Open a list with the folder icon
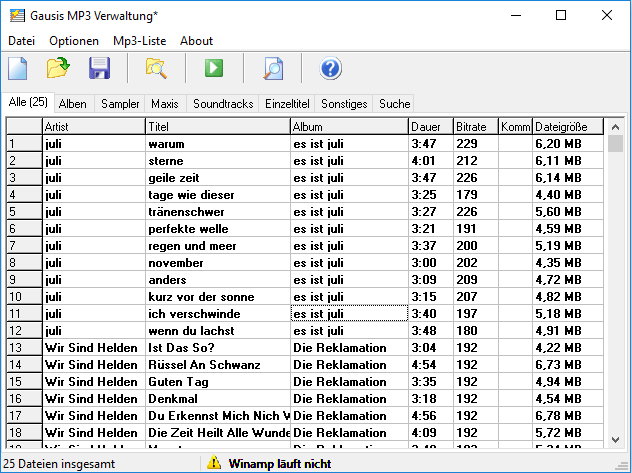The height and width of the screenshot is (473, 632). 59,69
